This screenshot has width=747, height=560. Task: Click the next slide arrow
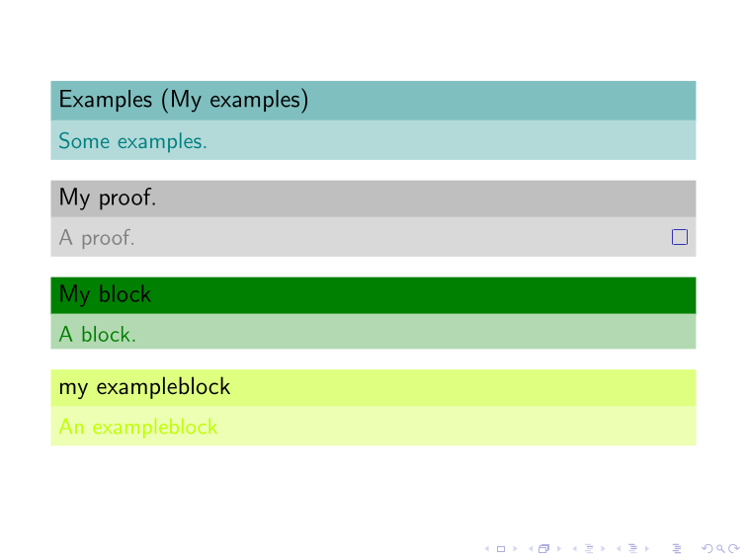pos(515,548)
